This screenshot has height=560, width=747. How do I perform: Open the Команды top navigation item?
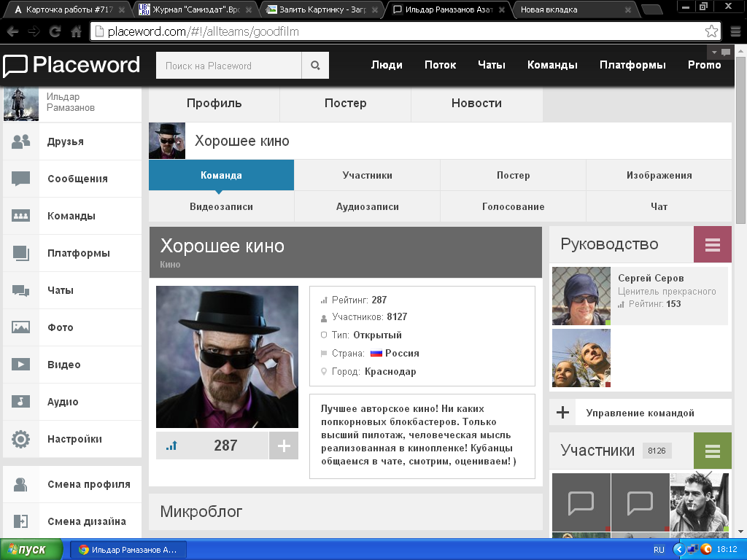(553, 65)
